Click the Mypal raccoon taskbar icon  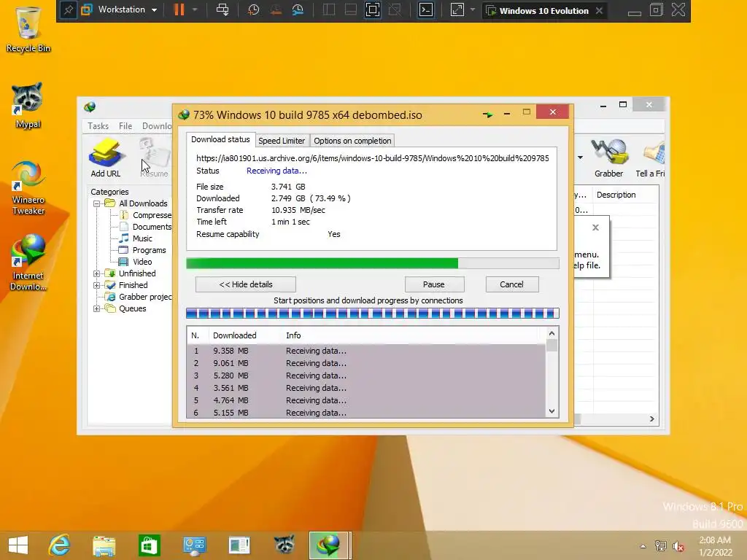coord(285,545)
